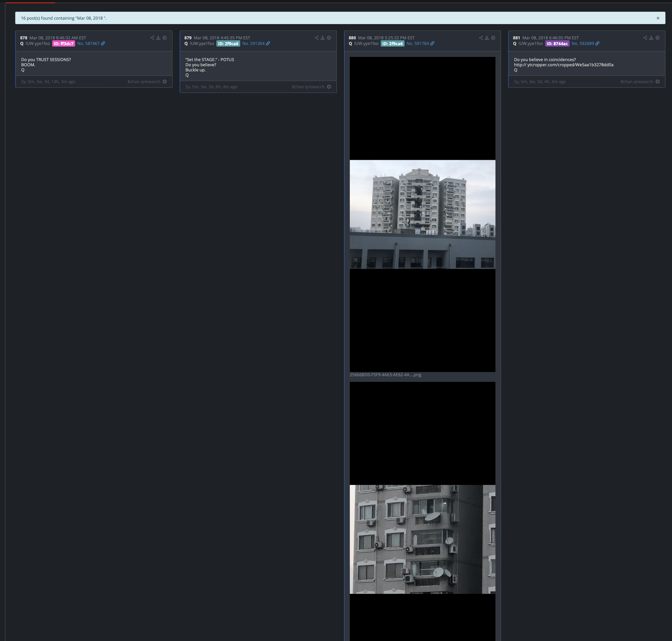This screenshot has width=672, height=641.
Task: Click the circled x icon in post 881 footer
Action: (x=658, y=82)
